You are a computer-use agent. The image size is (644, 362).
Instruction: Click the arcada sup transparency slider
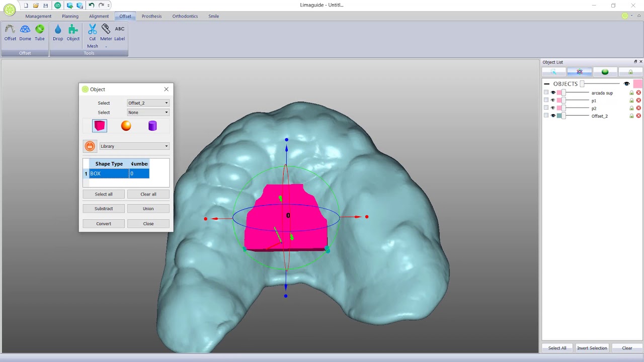pyautogui.click(x=575, y=93)
